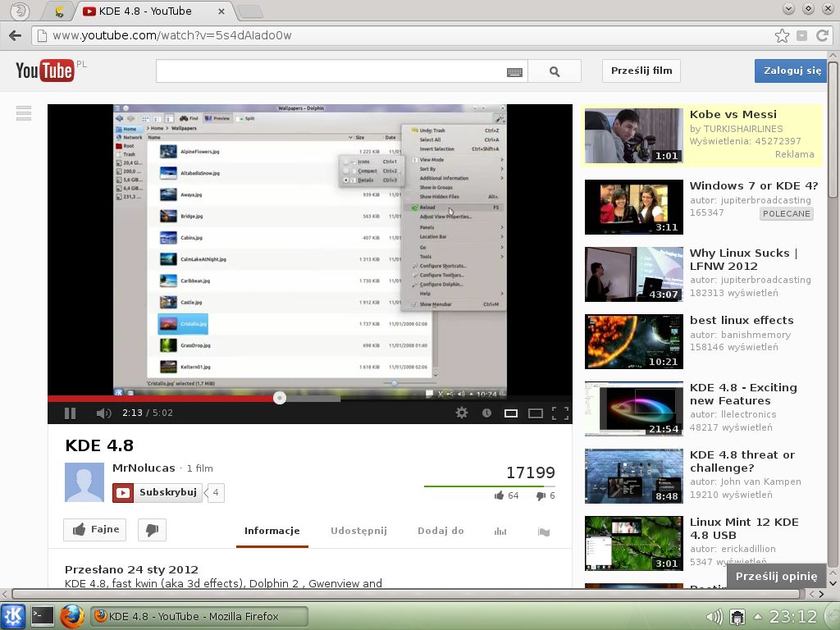Click the Subskrybuj subscribe button
840x630 pixels.
pyautogui.click(x=157, y=492)
